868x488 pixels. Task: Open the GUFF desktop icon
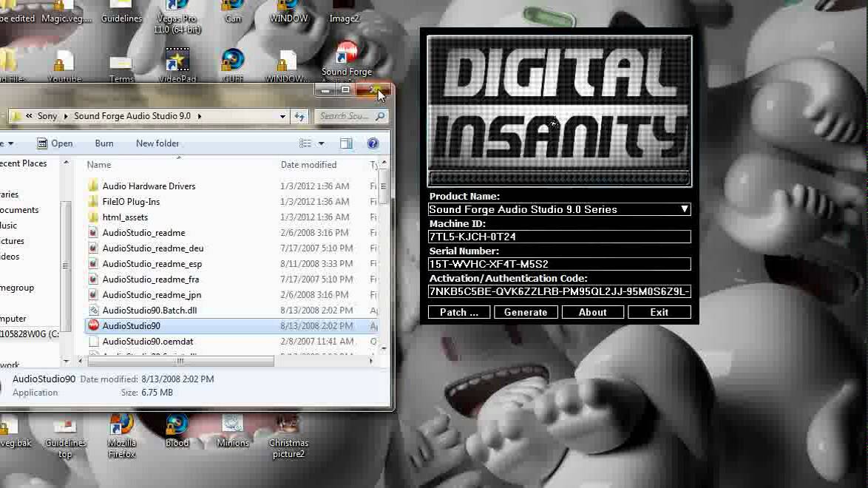(x=232, y=65)
